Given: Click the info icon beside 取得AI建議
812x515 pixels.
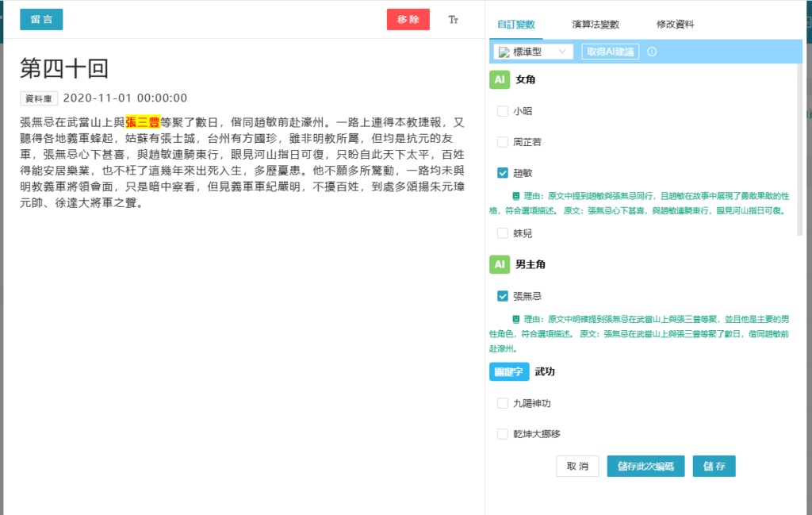Looking at the screenshot, I should (x=652, y=52).
